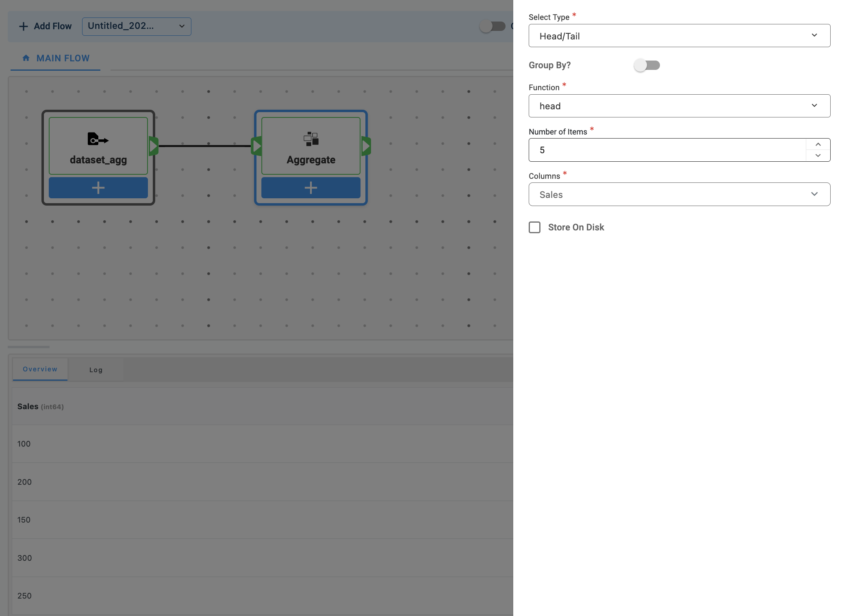
Task: Expand the Columns dropdown showing Sales
Action: [x=679, y=194]
